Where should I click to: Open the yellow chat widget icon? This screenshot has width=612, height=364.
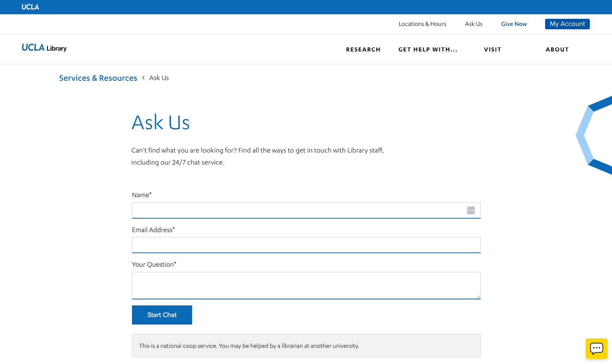click(596, 349)
